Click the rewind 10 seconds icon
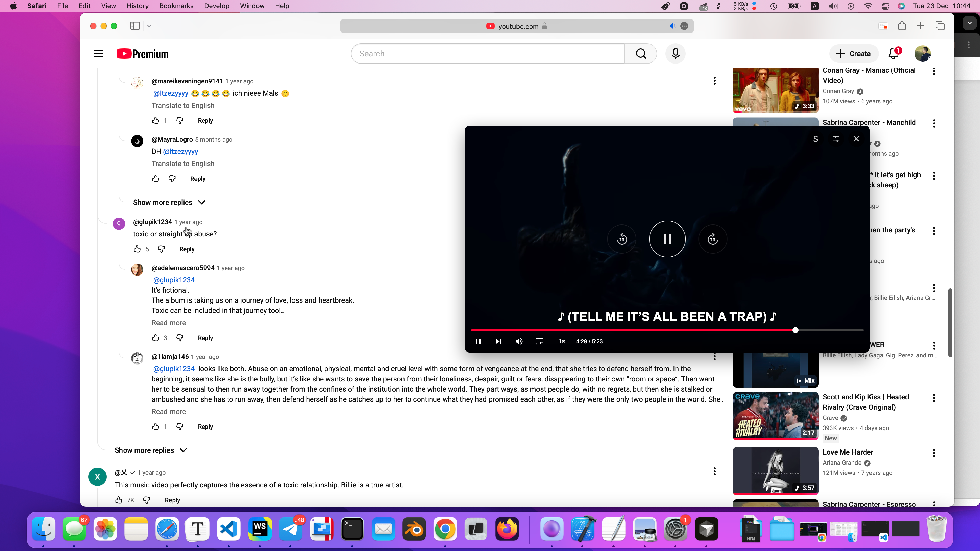The height and width of the screenshot is (551, 980). 622,239
